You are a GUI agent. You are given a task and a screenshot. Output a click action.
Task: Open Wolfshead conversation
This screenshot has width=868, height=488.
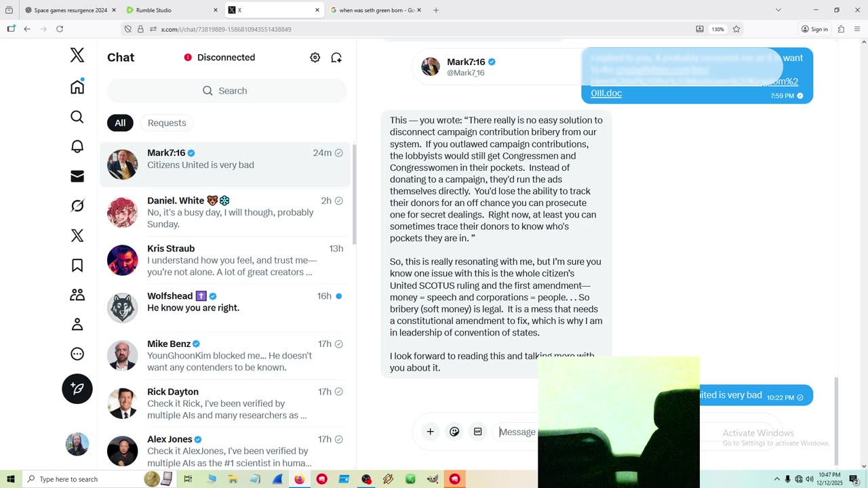click(x=225, y=308)
